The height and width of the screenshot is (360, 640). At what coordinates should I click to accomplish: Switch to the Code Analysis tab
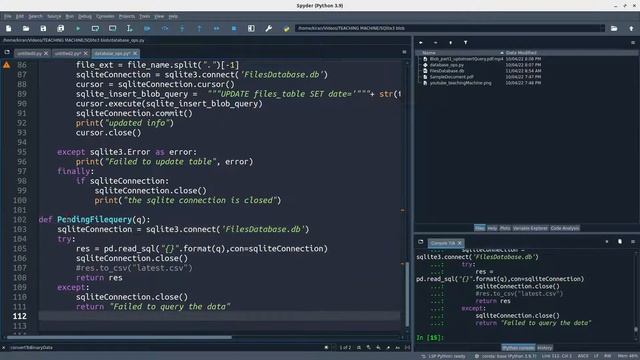565,228
